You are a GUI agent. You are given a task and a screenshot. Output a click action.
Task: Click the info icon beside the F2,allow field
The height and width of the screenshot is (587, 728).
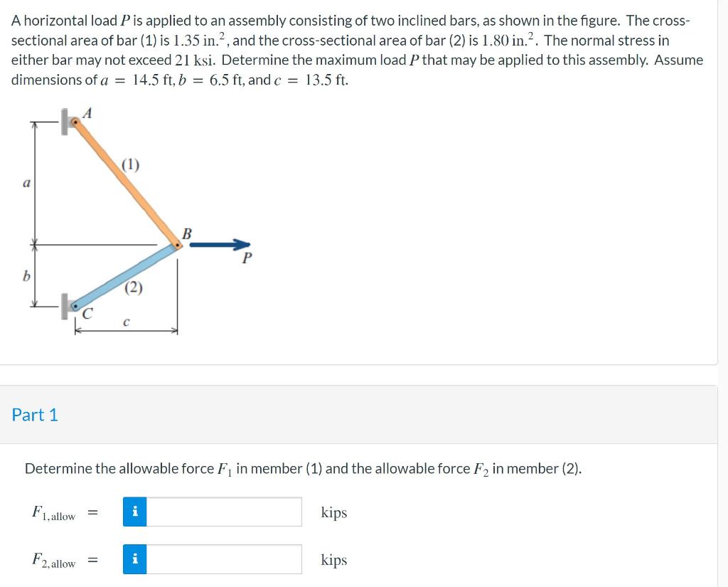(x=136, y=560)
